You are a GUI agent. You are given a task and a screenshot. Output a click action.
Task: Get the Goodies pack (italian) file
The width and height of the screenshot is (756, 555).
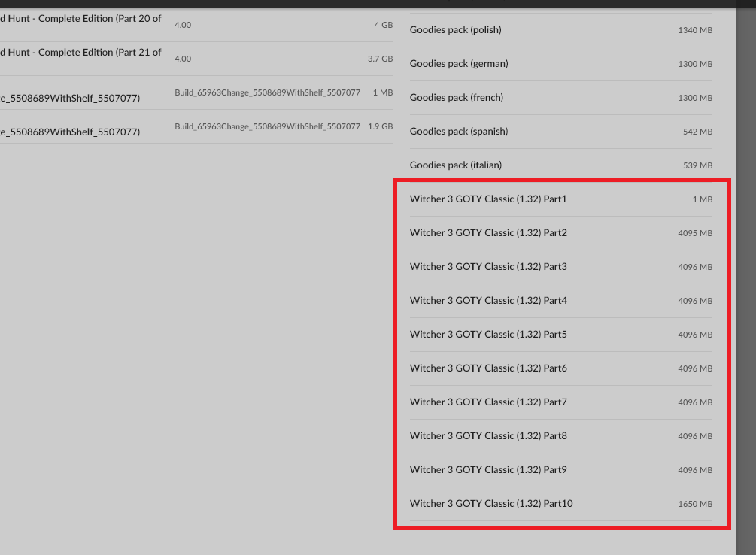(x=455, y=165)
